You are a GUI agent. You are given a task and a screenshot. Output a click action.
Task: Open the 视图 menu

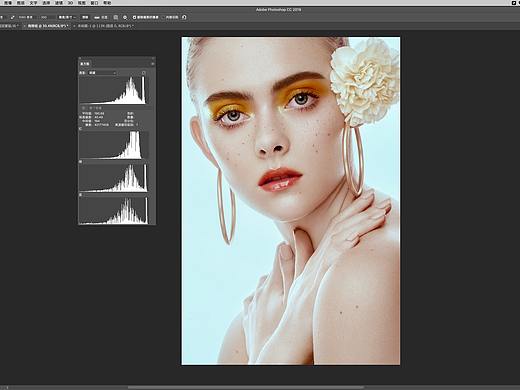click(82, 3)
